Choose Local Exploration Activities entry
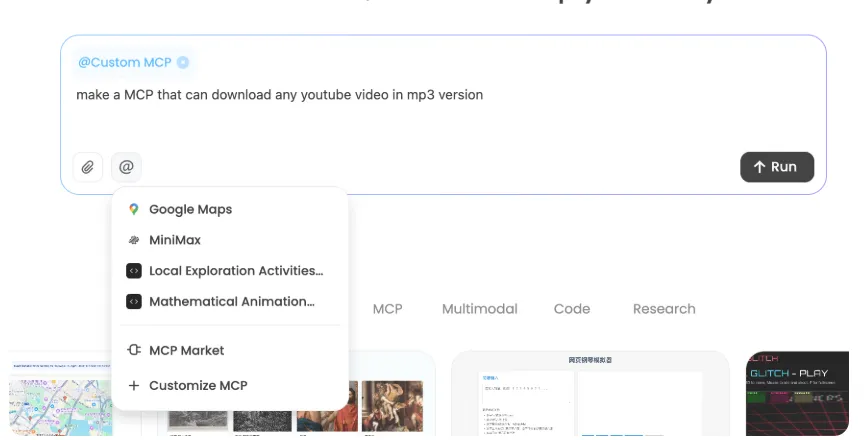The image size is (867, 440). (230, 271)
